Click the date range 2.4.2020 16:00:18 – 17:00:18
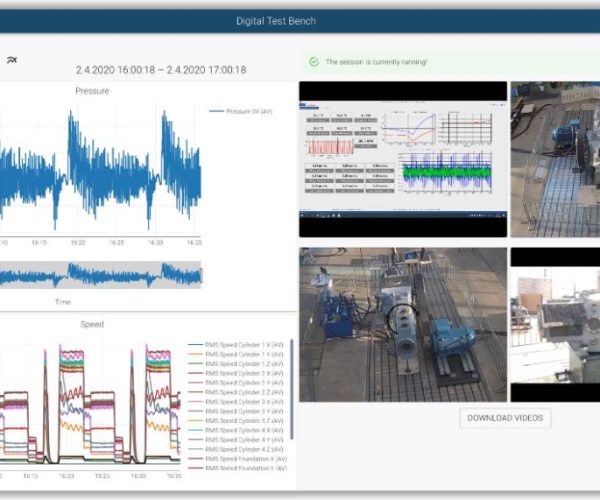Image resolution: width=600 pixels, height=500 pixels. (161, 70)
